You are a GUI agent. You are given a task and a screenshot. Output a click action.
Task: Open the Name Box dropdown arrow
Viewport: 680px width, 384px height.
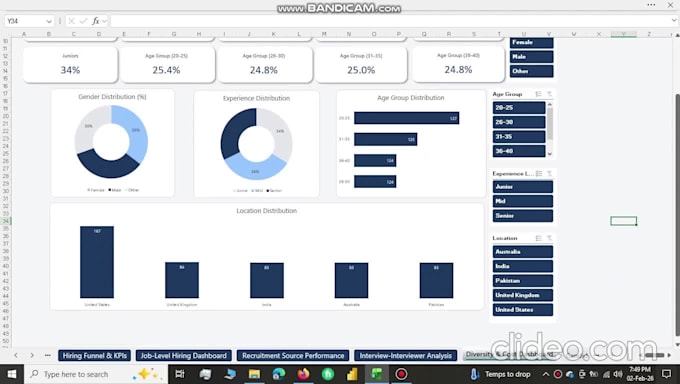[49, 21]
